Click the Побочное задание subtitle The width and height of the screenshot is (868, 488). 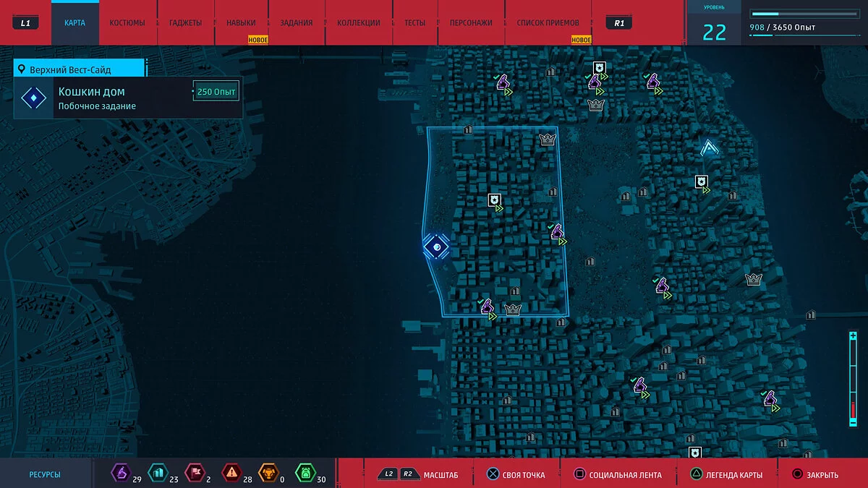[x=97, y=106]
